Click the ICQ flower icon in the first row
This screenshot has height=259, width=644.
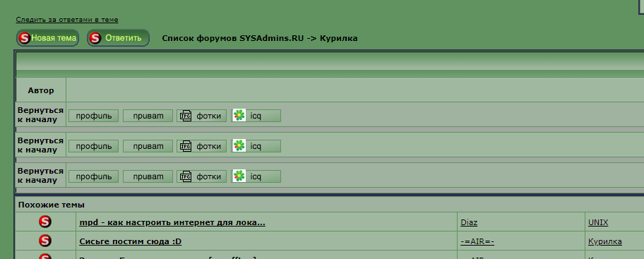pyautogui.click(x=239, y=116)
